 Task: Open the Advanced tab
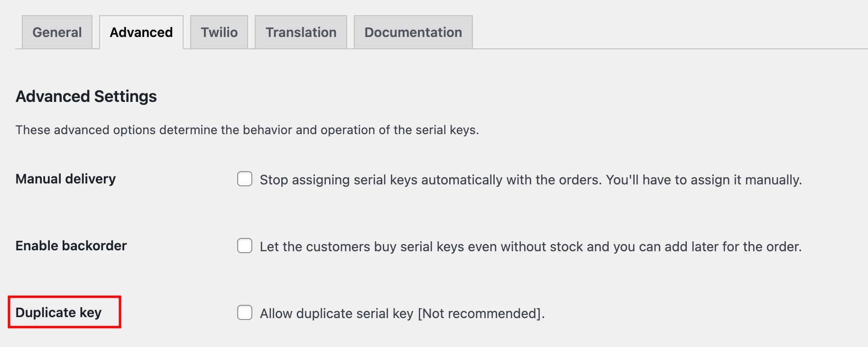point(140,32)
